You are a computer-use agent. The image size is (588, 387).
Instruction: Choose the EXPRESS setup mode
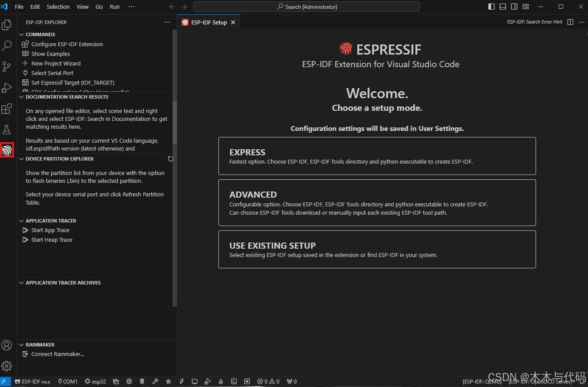click(x=377, y=156)
